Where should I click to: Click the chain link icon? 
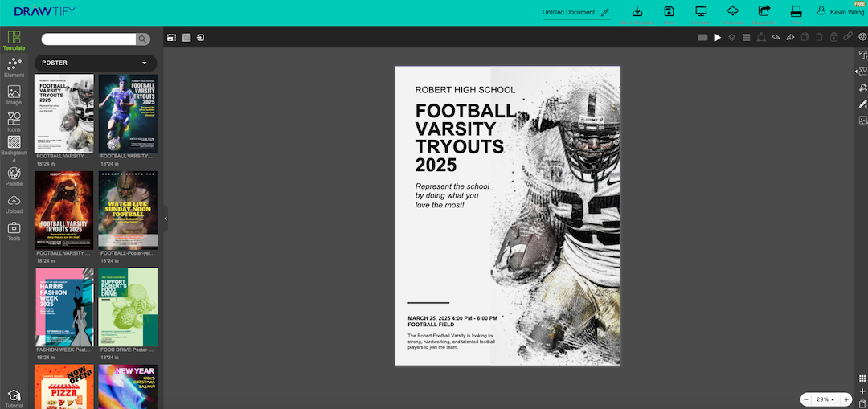(x=848, y=37)
